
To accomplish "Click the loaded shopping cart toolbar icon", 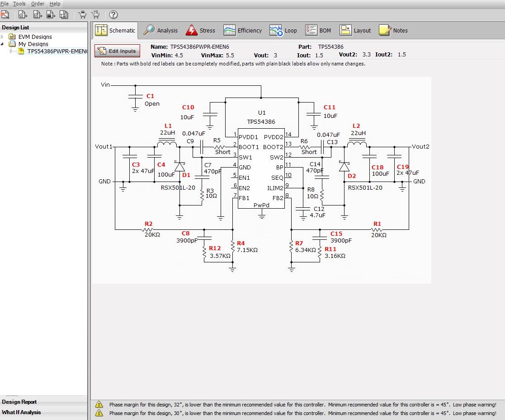I will [82, 15].
